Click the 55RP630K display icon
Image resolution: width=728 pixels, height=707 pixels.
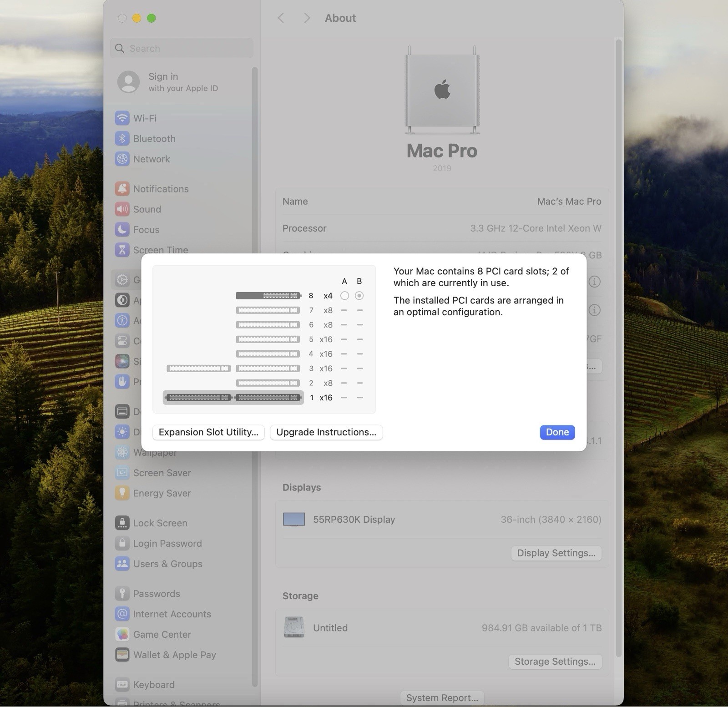(294, 520)
